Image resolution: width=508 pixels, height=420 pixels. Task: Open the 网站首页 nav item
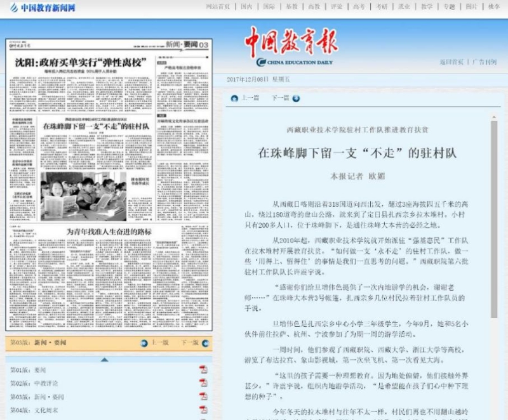pos(218,7)
